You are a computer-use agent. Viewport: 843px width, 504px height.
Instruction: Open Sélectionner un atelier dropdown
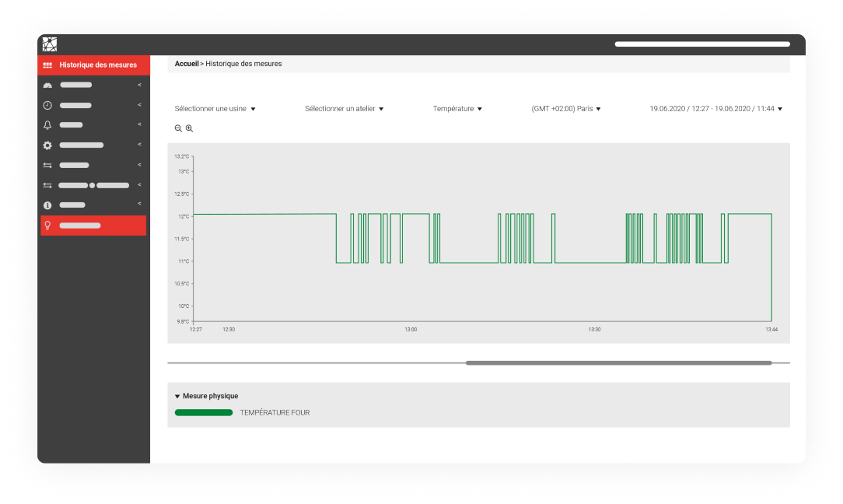pyautogui.click(x=344, y=109)
